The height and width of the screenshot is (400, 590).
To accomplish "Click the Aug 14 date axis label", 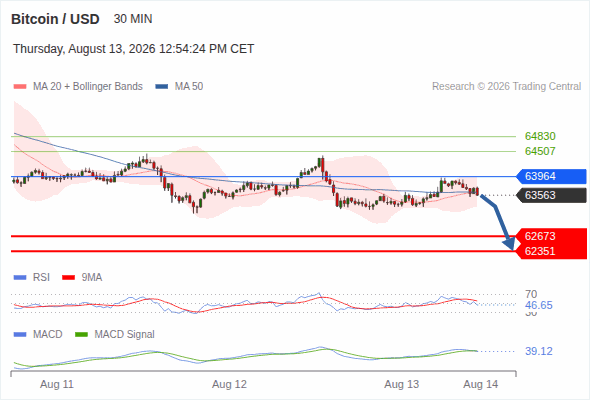I will pyautogui.click(x=481, y=385).
